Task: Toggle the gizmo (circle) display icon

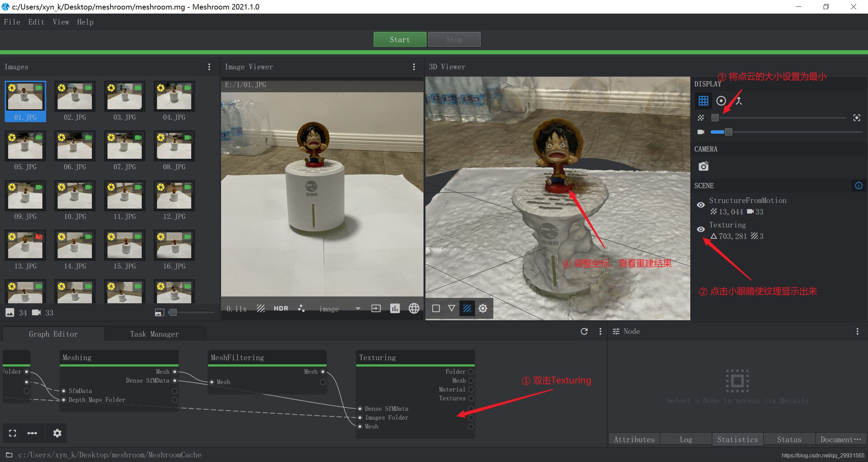Action: (x=721, y=101)
